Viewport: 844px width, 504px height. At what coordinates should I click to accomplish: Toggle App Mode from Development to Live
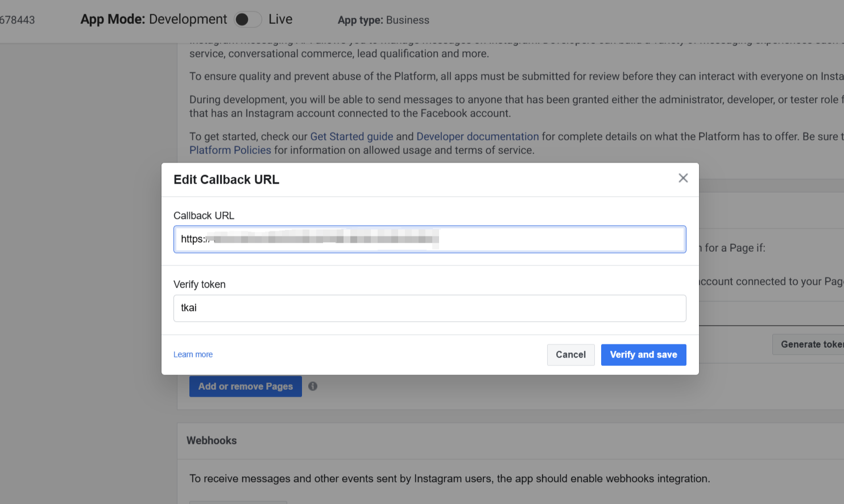(x=247, y=19)
